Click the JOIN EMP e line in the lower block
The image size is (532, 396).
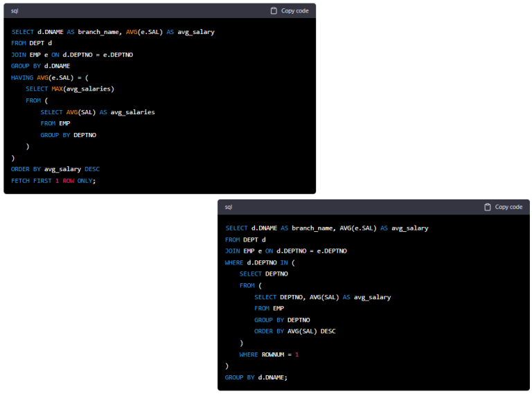click(x=285, y=251)
